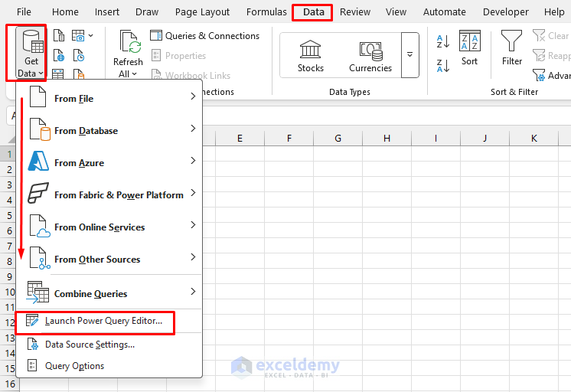Click the Reapply filter button
Screen dimensions: 571x392
(x=551, y=55)
